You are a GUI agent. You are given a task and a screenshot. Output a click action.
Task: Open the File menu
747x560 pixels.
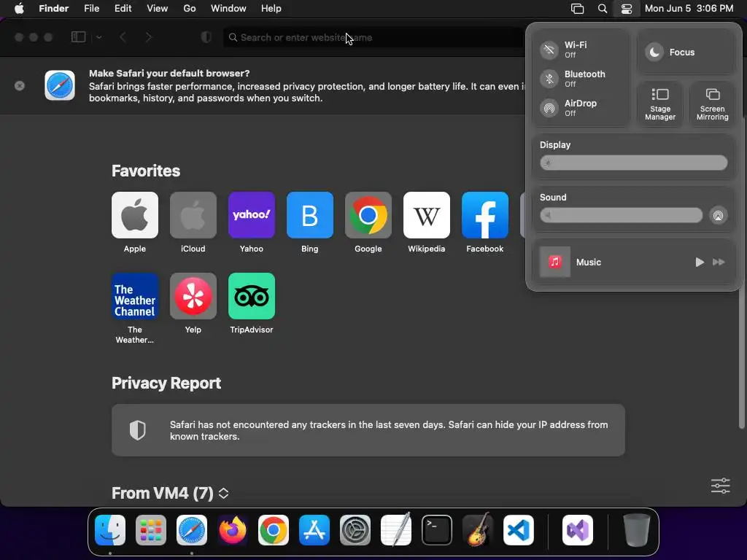[x=91, y=9]
